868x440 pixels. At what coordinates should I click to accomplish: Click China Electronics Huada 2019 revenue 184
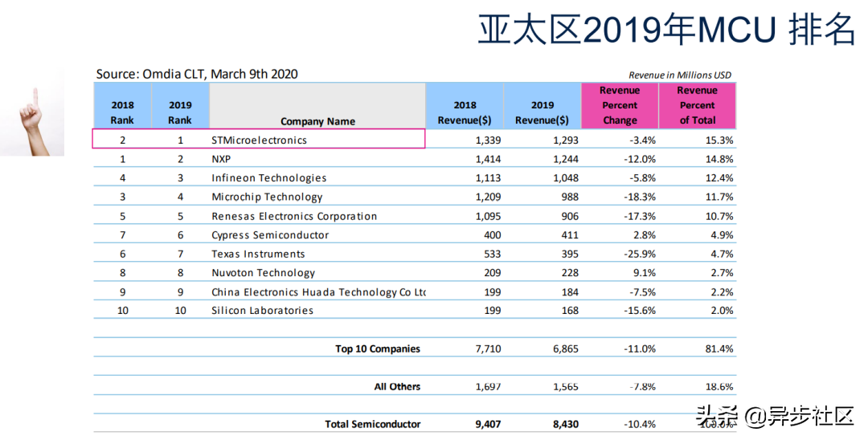(570, 292)
